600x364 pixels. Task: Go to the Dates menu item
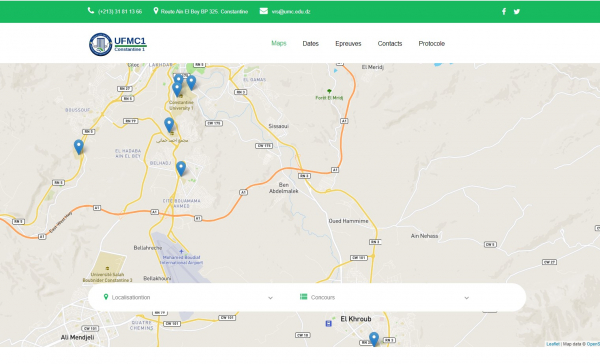click(310, 44)
